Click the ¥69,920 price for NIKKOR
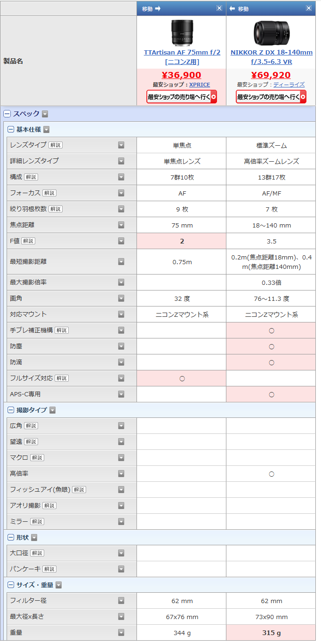Image resolution: width=321 pixels, height=644 pixels. [x=271, y=75]
